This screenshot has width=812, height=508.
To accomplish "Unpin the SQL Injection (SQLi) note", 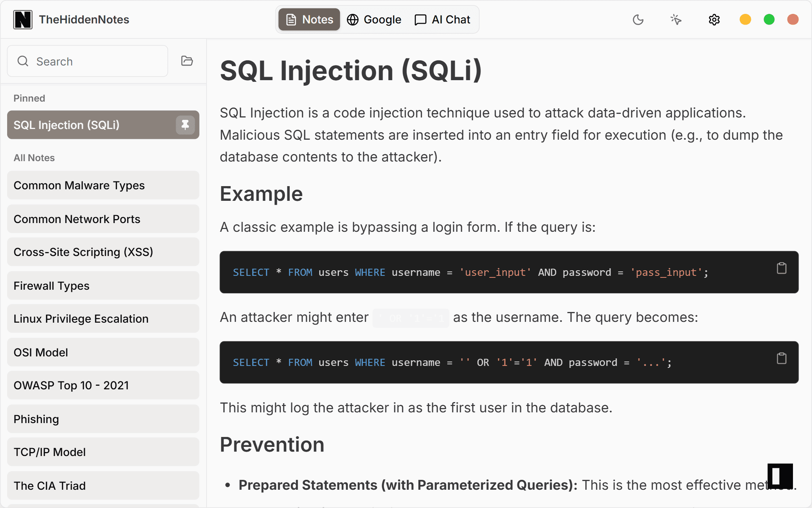I will coord(185,125).
